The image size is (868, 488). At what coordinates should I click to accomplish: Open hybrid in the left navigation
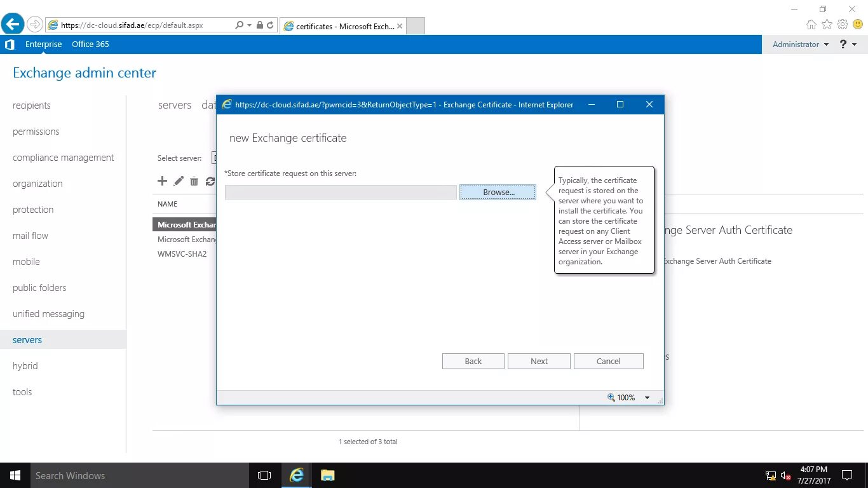tap(25, 366)
